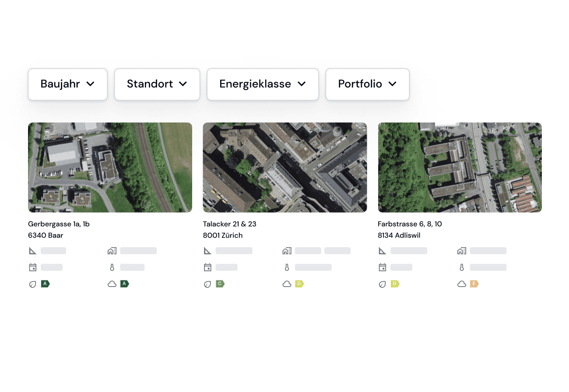Open the Baujahr filter dropdown
This screenshot has height=392, width=569.
68,84
